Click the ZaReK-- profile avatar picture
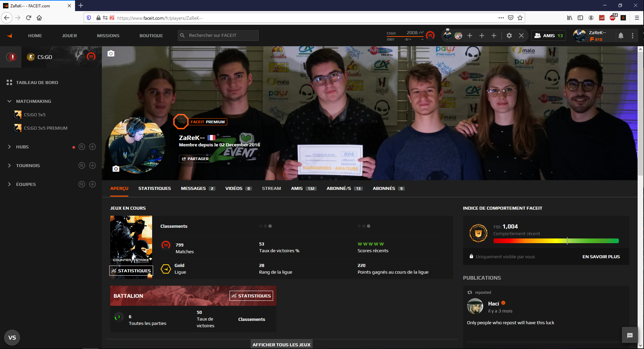The width and height of the screenshot is (644, 349). pos(137,145)
